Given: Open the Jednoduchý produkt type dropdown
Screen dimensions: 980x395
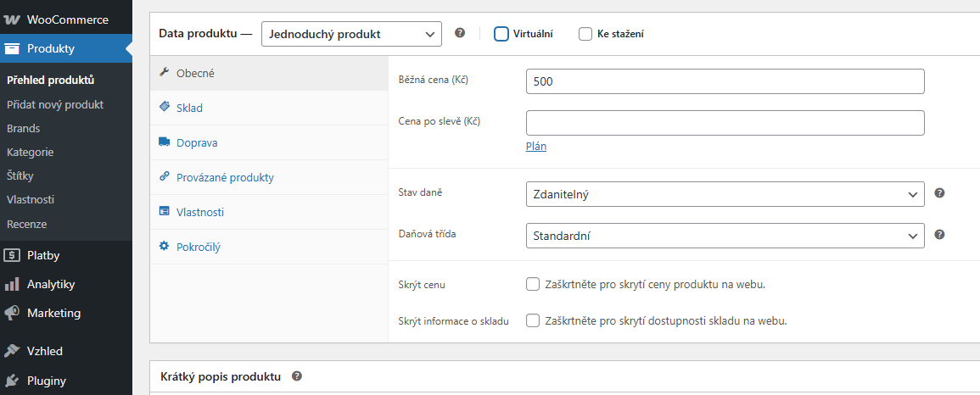Looking at the screenshot, I should (x=352, y=34).
